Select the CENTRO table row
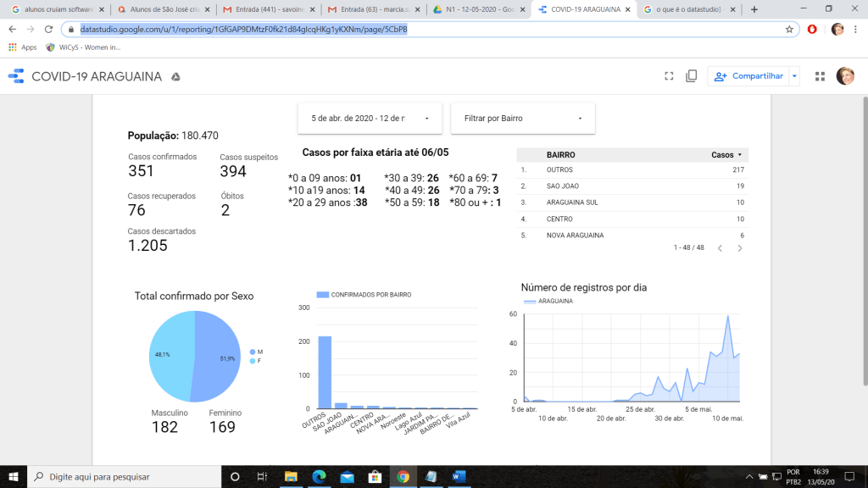The image size is (868, 488). 632,219
